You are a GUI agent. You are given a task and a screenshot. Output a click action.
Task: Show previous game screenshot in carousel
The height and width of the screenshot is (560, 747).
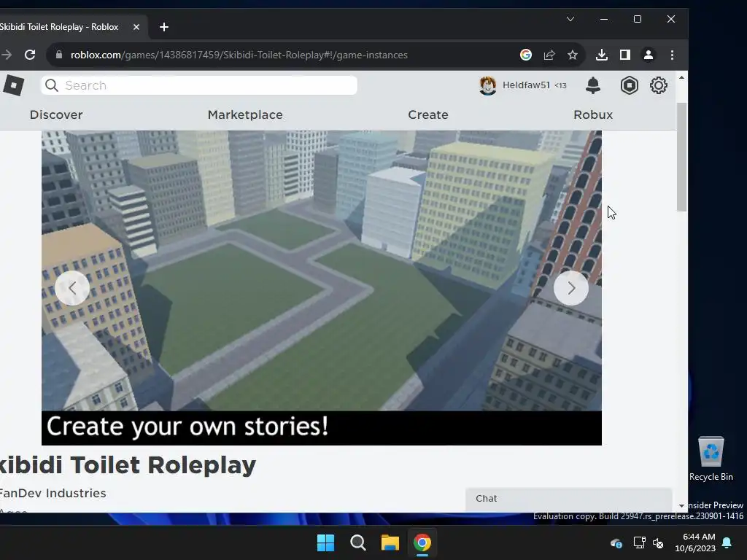[72, 288]
